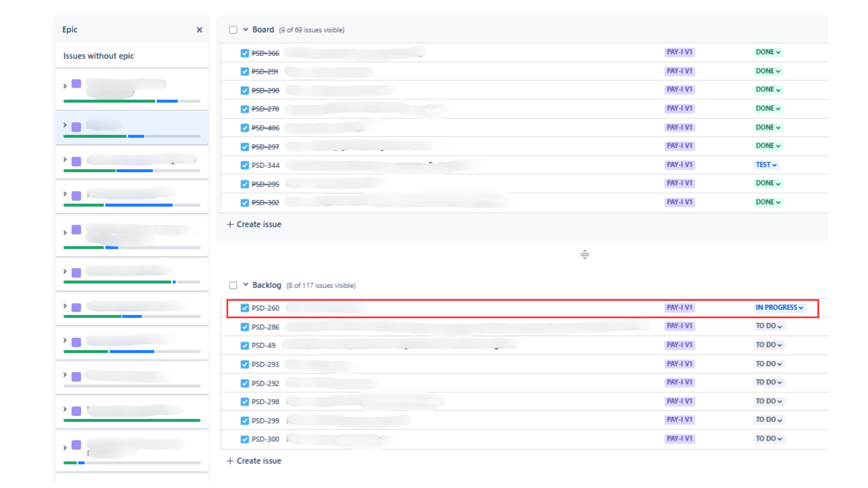The image size is (868, 488).
Task: Click the PSD-298 issue type icon
Action: pos(245,402)
